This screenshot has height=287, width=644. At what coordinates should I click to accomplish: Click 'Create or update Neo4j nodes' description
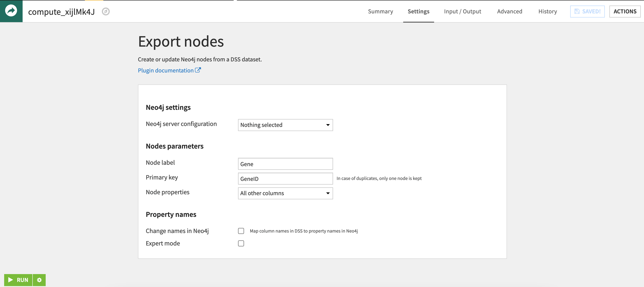point(200,59)
